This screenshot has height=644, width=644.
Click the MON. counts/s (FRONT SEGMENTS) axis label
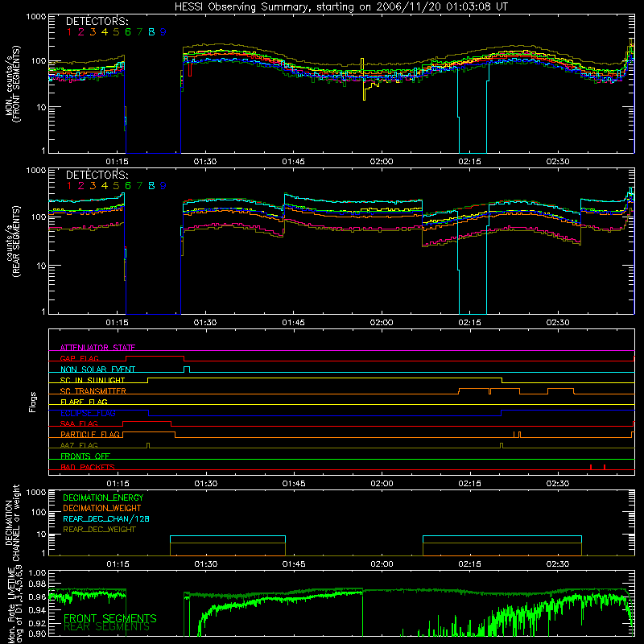pyautogui.click(x=12, y=84)
